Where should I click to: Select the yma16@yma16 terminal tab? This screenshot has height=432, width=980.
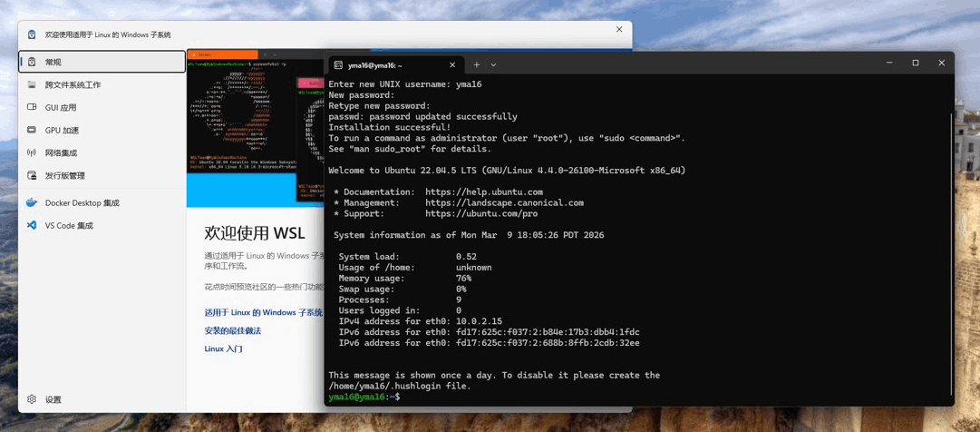point(396,64)
